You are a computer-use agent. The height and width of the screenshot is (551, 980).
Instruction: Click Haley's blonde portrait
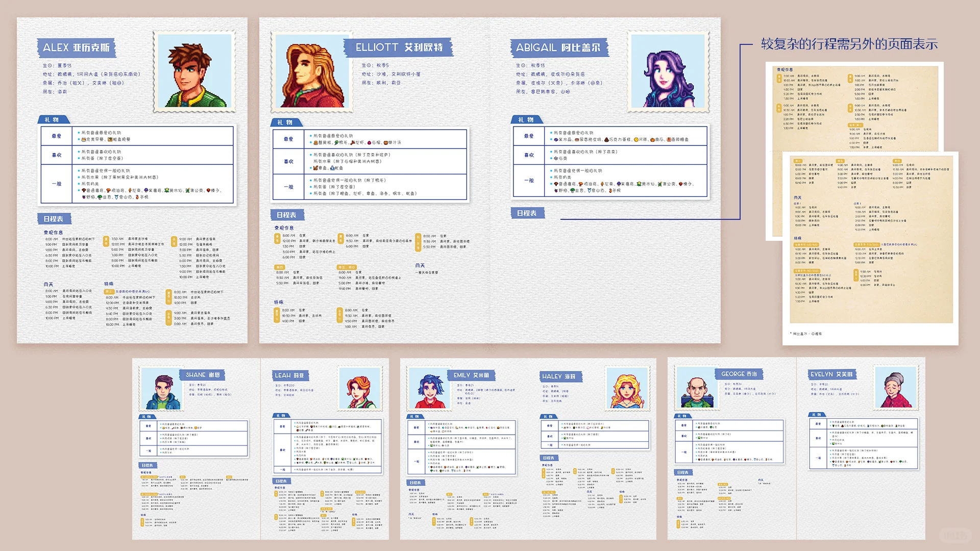[x=628, y=389]
